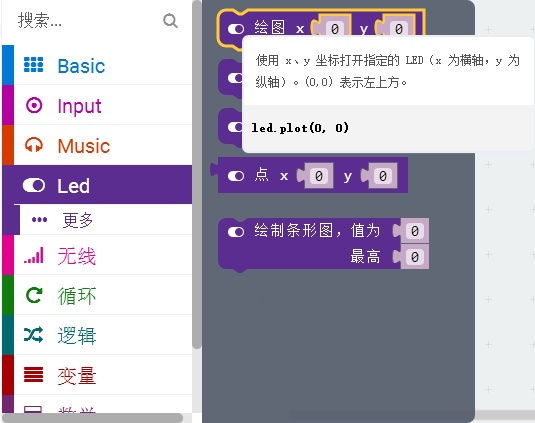Click the Basic grid icon
Viewport: 535px width, 423px height.
tap(33, 64)
